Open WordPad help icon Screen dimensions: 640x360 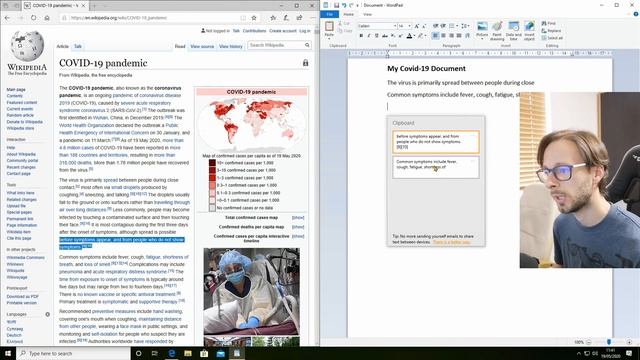click(x=636, y=14)
